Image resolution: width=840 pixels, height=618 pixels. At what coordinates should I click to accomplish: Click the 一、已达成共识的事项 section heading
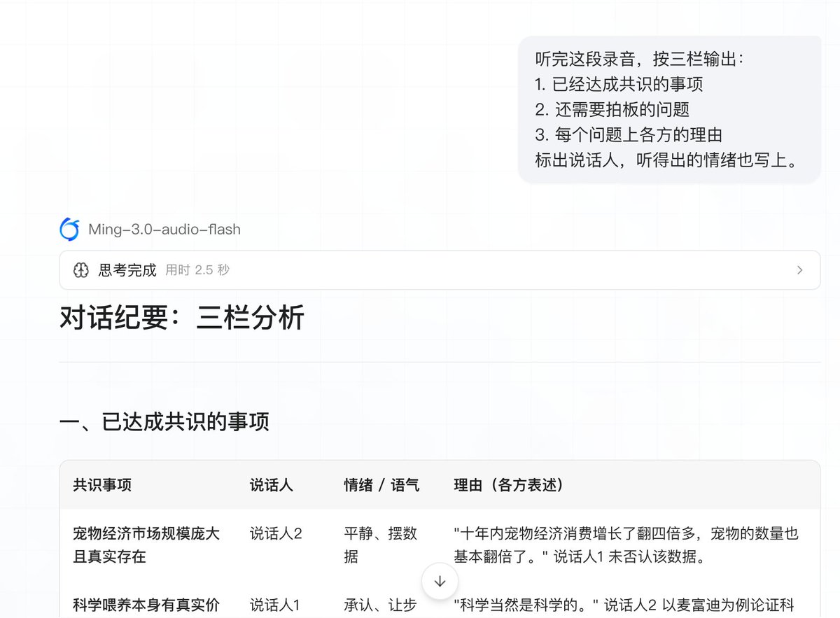[164, 422]
